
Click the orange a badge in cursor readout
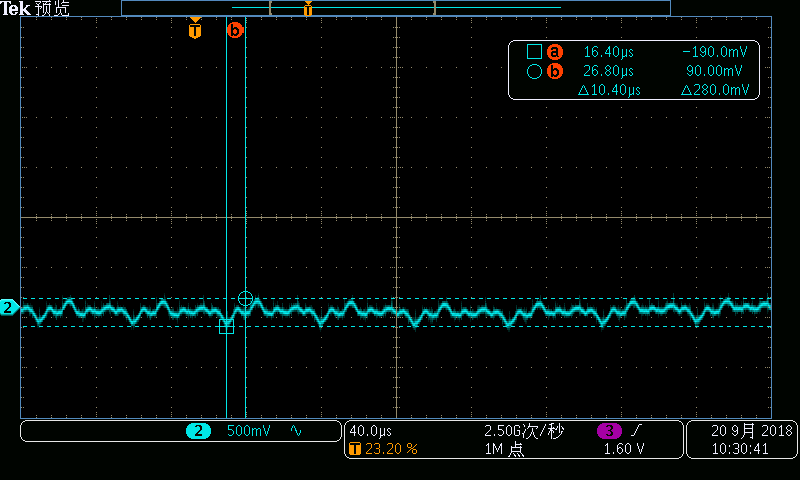coord(555,52)
